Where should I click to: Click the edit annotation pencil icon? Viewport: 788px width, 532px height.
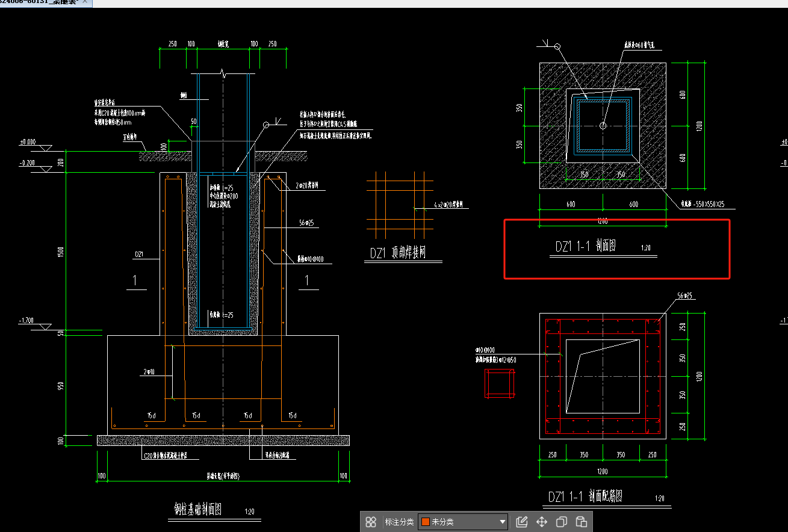pyautogui.click(x=522, y=522)
